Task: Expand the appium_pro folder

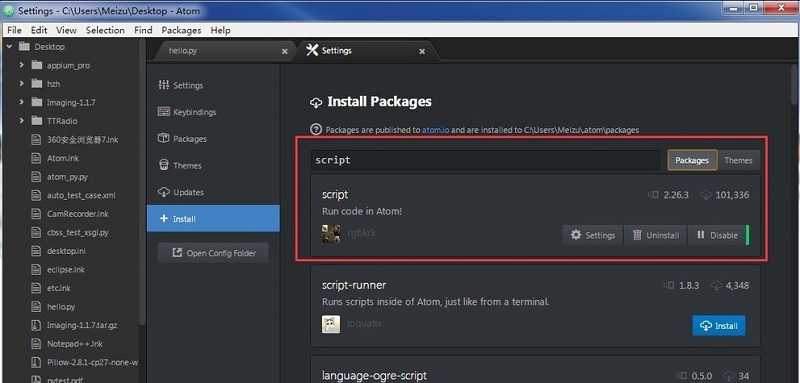Action: (21, 65)
